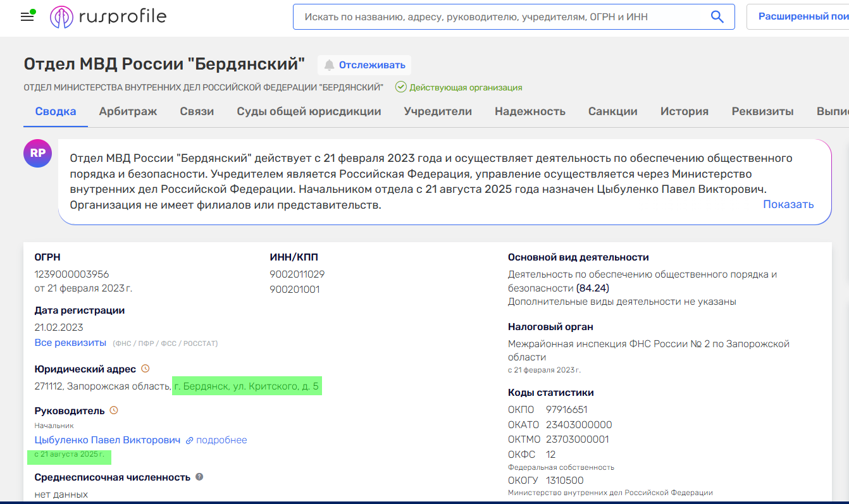Viewport: 849px width, 504px height.
Task: Click the question icon near Среднесписочная численность
Action: click(x=199, y=477)
